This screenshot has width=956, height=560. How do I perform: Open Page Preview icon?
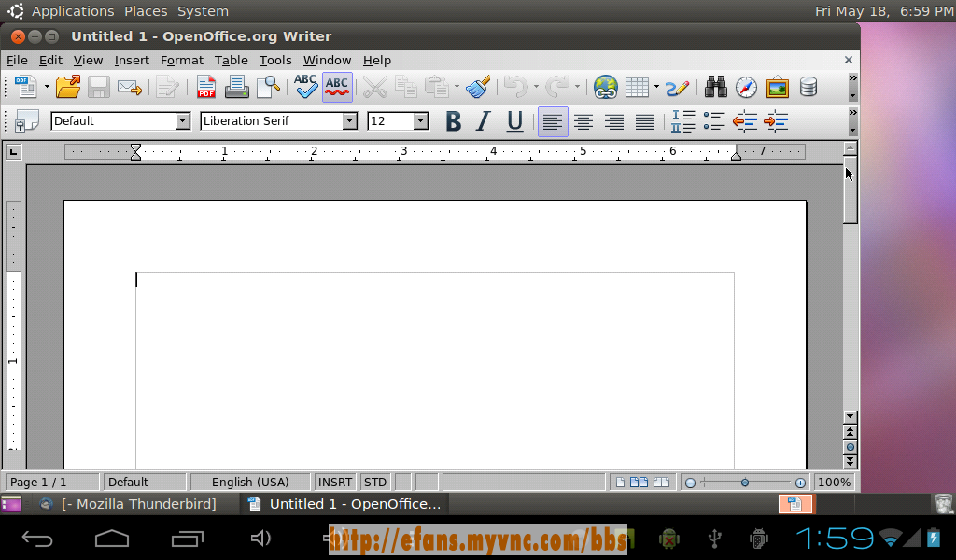click(x=268, y=87)
